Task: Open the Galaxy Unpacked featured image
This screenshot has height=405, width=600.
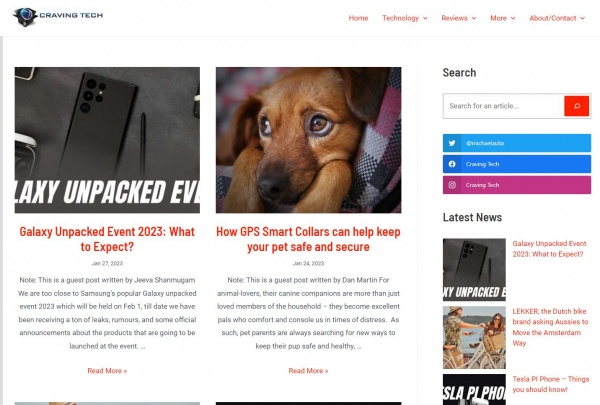Action: point(107,140)
